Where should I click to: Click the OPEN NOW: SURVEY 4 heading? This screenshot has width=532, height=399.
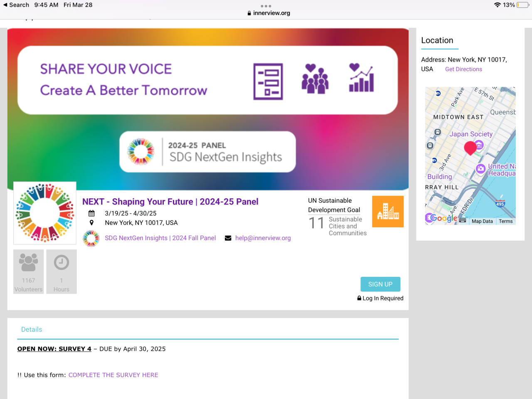(54, 349)
